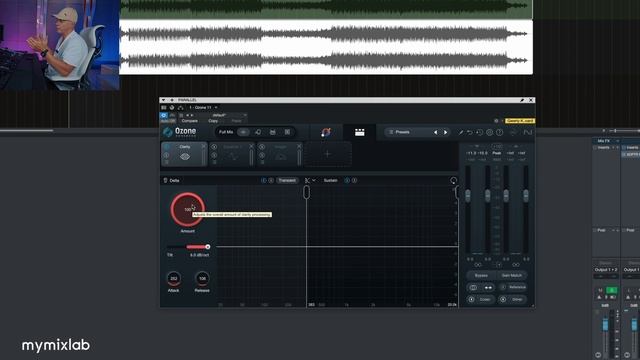This screenshot has height=360, width=640.
Task: Click the third icon right of Full Mix toggle
Action: (287, 132)
